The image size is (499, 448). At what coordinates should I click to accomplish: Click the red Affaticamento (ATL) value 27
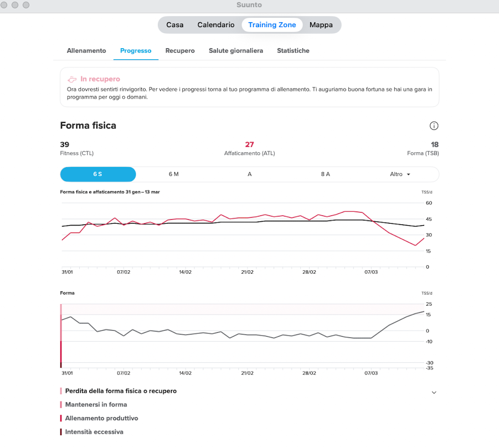(249, 145)
